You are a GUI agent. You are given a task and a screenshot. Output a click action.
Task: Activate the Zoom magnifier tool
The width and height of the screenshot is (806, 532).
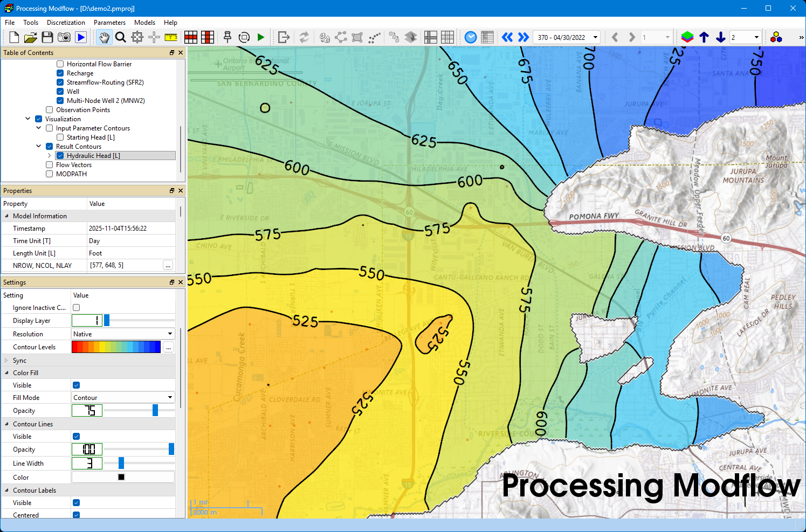tap(121, 37)
